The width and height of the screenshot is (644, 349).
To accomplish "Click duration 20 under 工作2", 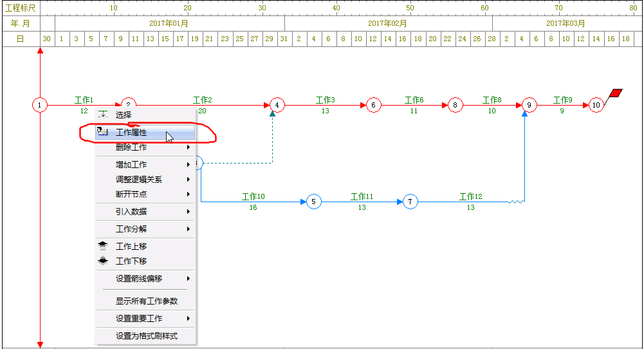I will coord(203,111).
